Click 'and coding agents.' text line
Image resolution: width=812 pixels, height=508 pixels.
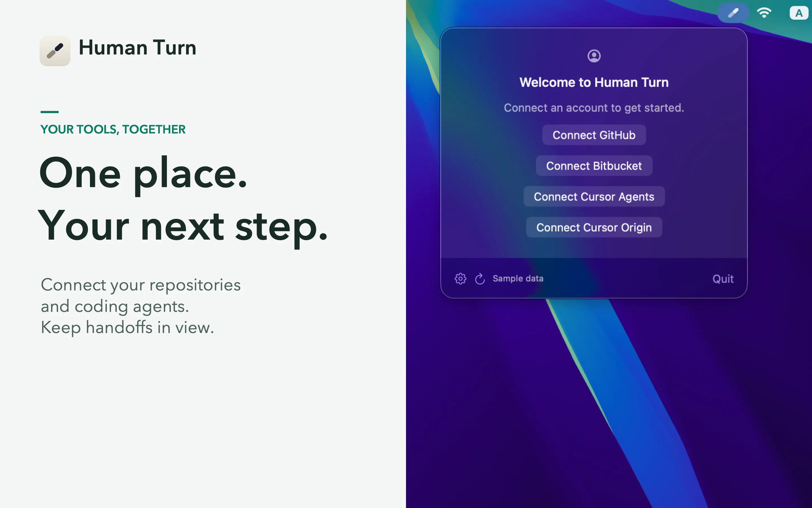[115, 306]
